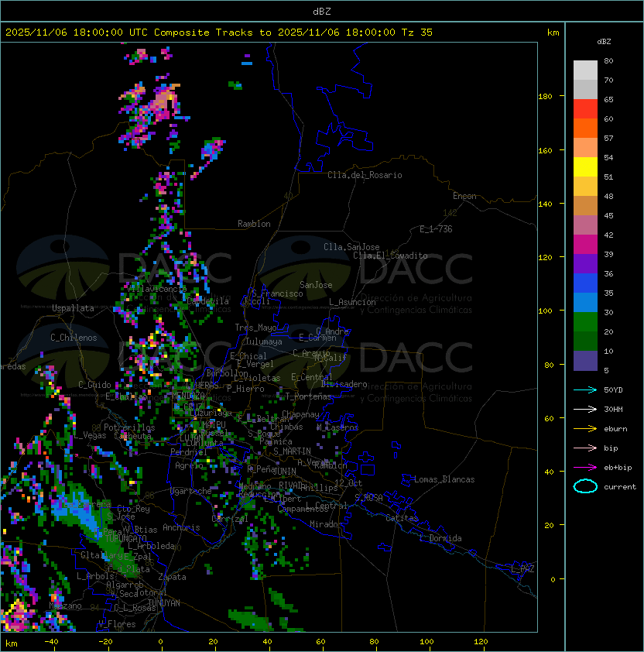Click the 180 km vertical-axis tick label
Viewport: 644px width, 652px height.
tap(545, 97)
